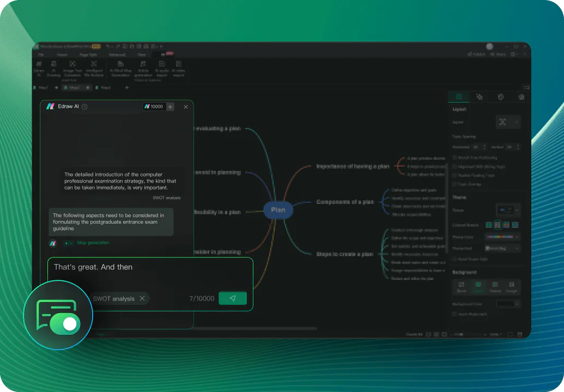Screen dimensions: 564x392
Task: Click AI audio export ribbon button
Action: pyautogui.click(x=162, y=69)
